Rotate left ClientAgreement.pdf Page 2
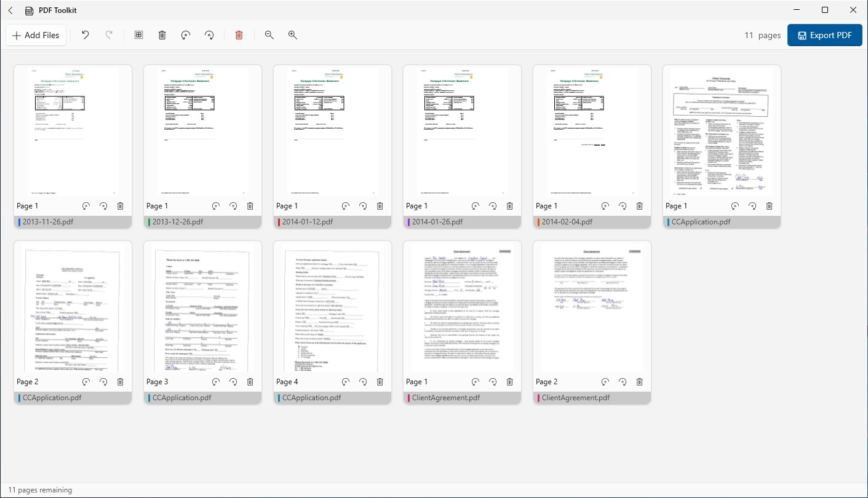This screenshot has height=498, width=868. click(605, 382)
